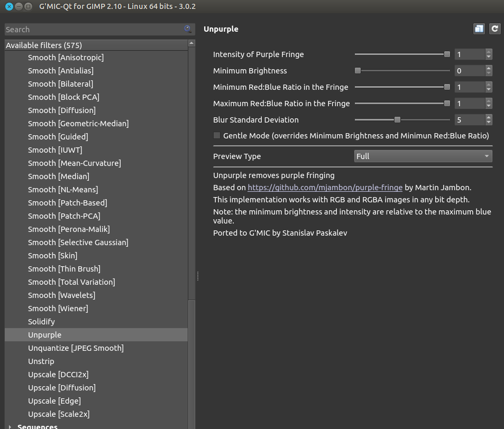Image resolution: width=504 pixels, height=429 pixels.
Task: Select the Smooth [Wiener] filter
Action: pos(96,308)
